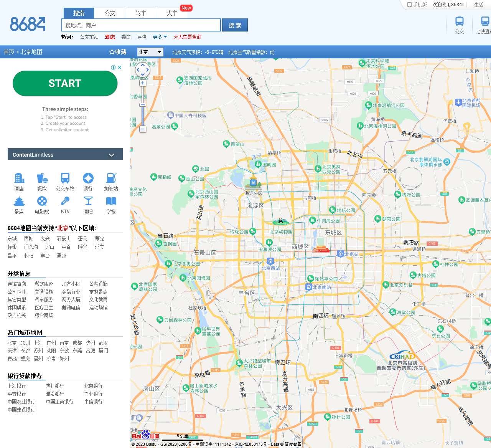Go to the 郑州 city map link
491x448 pixels.
coord(64,359)
